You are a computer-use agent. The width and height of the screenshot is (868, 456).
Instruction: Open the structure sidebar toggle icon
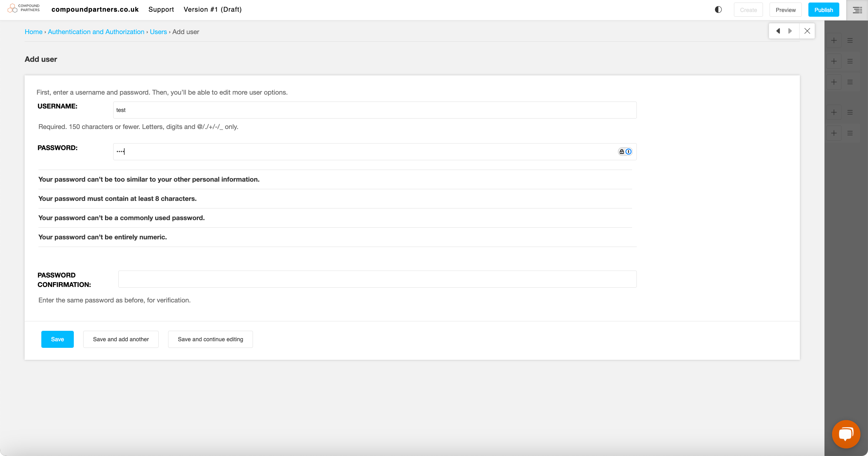point(857,10)
